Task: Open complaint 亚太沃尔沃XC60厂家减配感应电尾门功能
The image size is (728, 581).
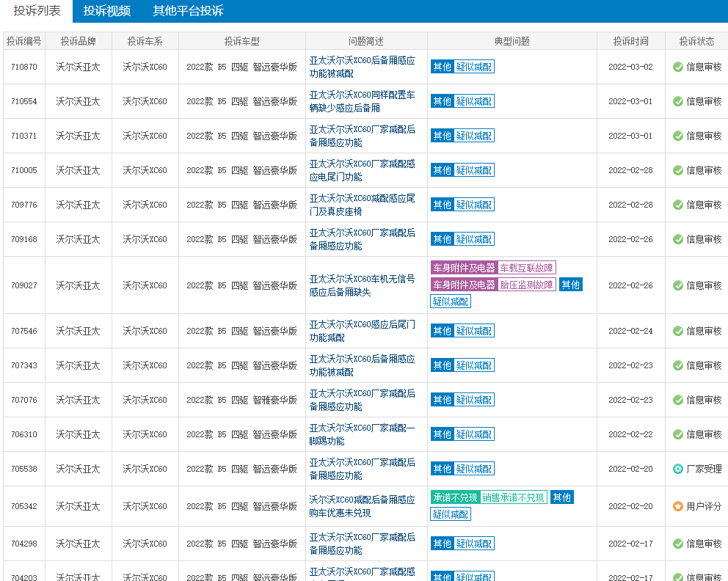Action: (x=362, y=170)
